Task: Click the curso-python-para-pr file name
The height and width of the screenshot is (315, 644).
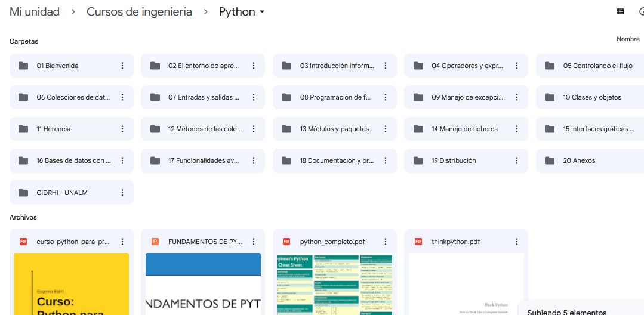Action: coord(73,242)
